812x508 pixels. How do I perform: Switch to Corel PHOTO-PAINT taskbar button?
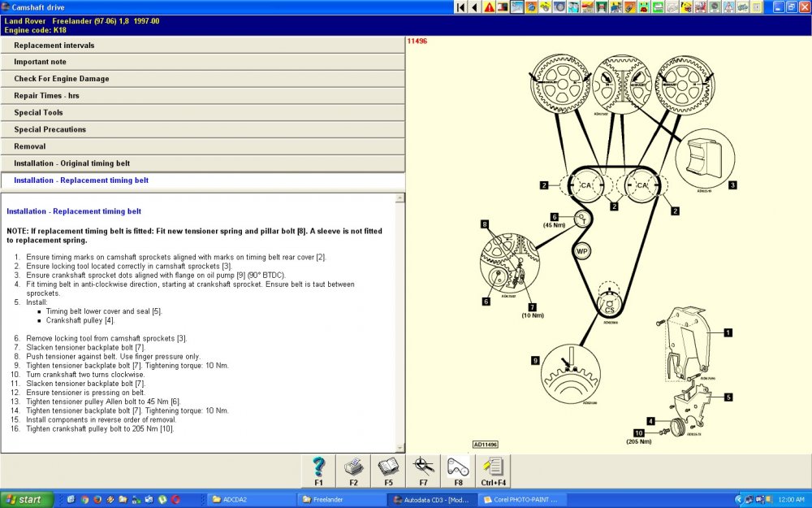[x=523, y=500]
